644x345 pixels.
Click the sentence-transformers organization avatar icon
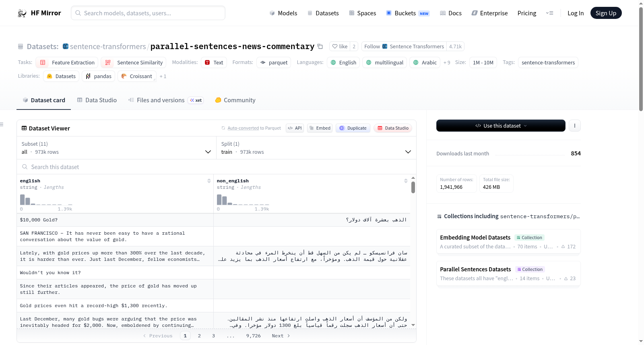coord(66,46)
